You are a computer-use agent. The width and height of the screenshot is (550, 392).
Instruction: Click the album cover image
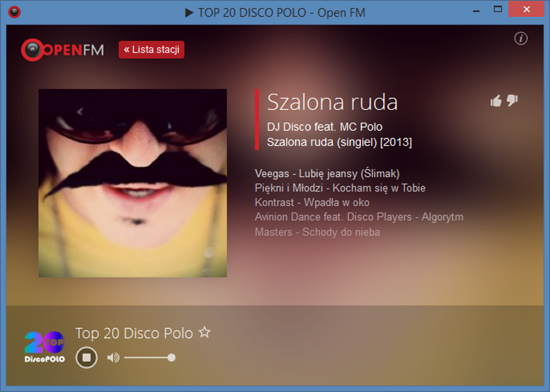[133, 183]
